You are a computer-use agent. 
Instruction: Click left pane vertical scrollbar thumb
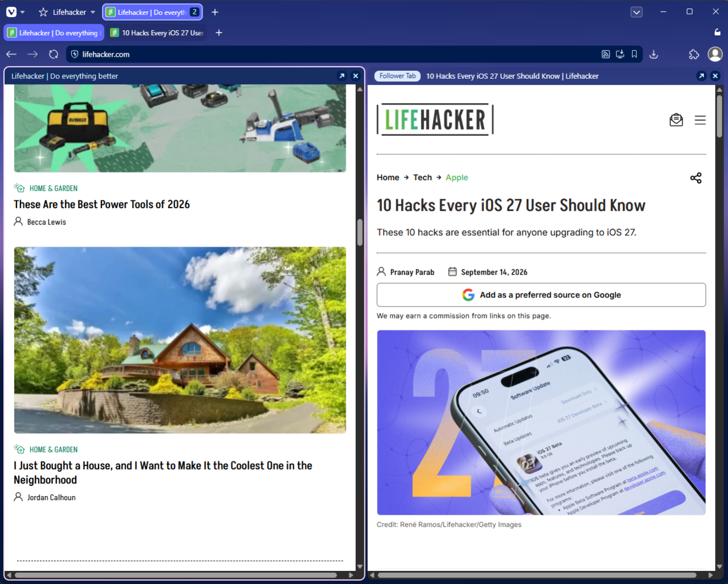click(x=360, y=232)
